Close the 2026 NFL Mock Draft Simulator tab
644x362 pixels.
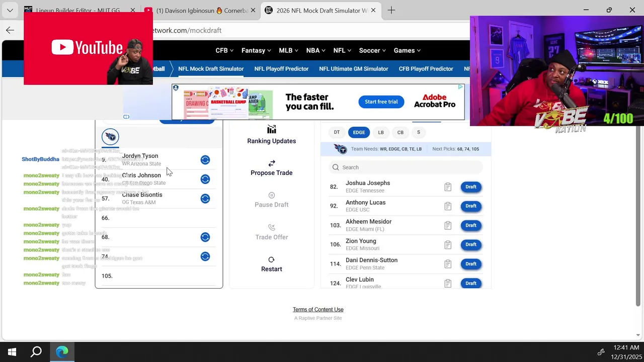(373, 10)
